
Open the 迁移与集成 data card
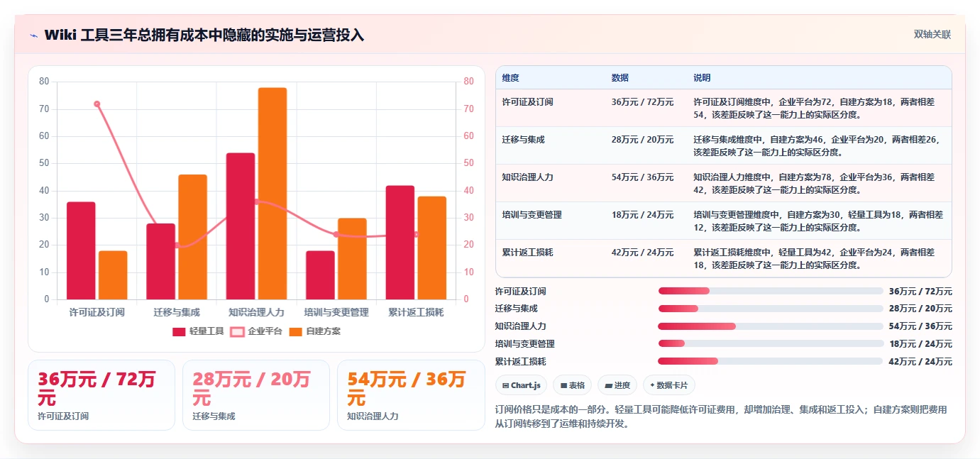256,395
